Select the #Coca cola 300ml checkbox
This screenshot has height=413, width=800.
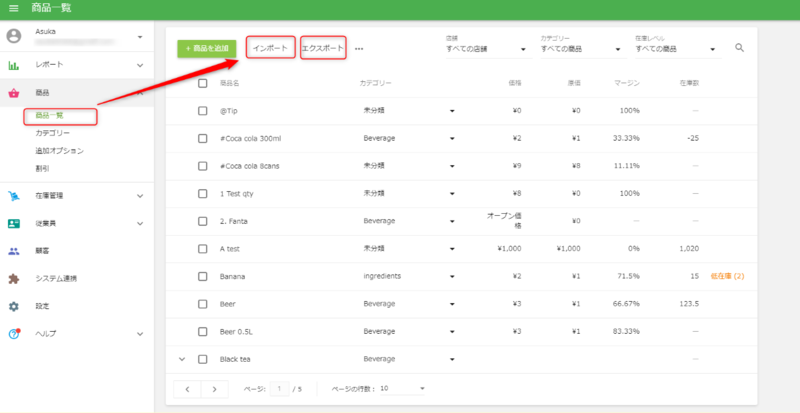(x=203, y=138)
